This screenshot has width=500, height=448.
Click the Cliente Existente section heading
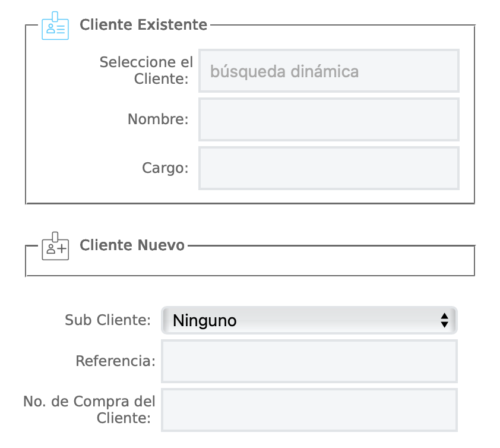click(x=143, y=25)
